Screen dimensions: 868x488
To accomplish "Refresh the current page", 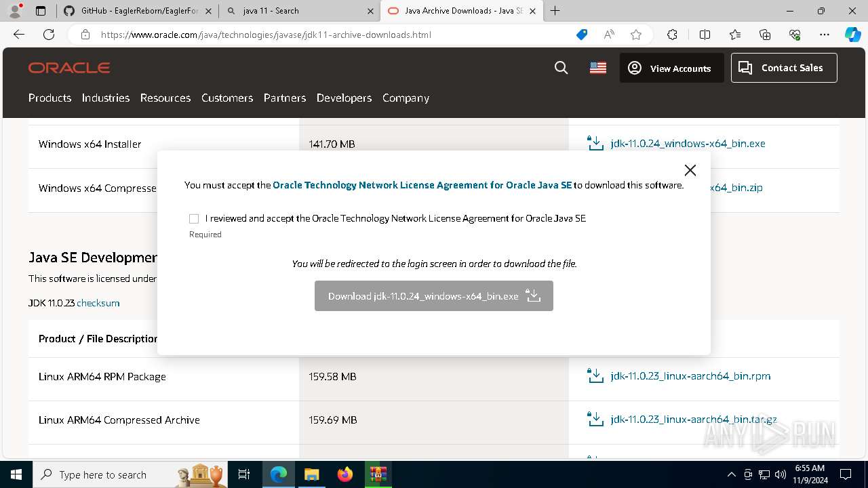I will pyautogui.click(x=49, y=35).
